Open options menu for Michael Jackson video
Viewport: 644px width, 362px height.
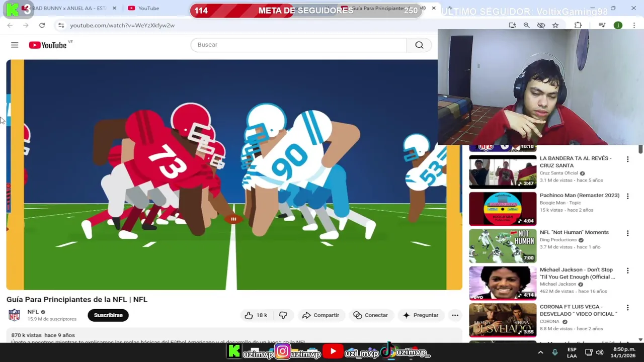pyautogui.click(x=627, y=270)
